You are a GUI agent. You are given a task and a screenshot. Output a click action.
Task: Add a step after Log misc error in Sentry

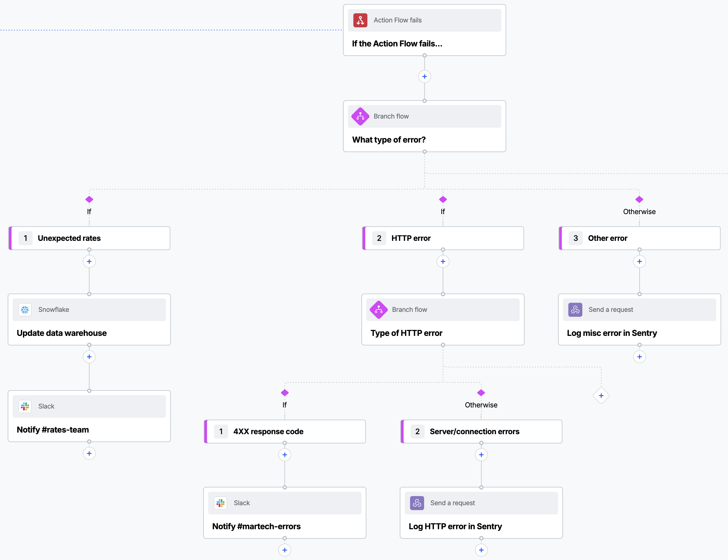point(639,357)
